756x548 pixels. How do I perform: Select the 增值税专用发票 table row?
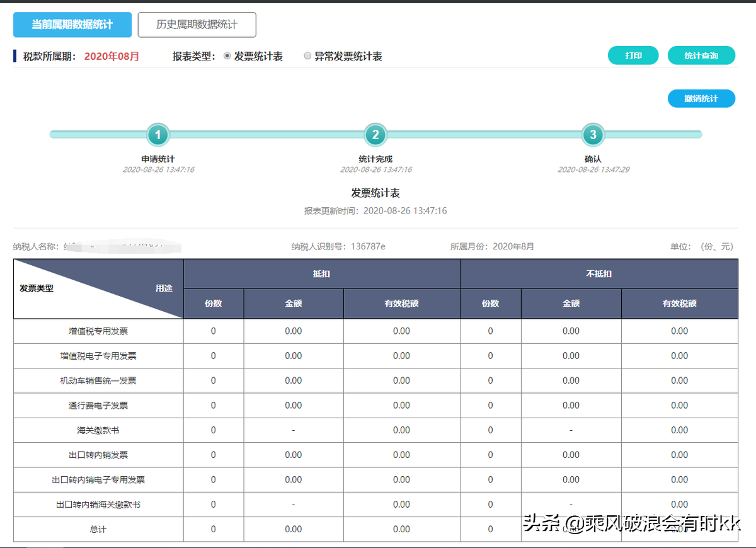pyautogui.click(x=98, y=331)
